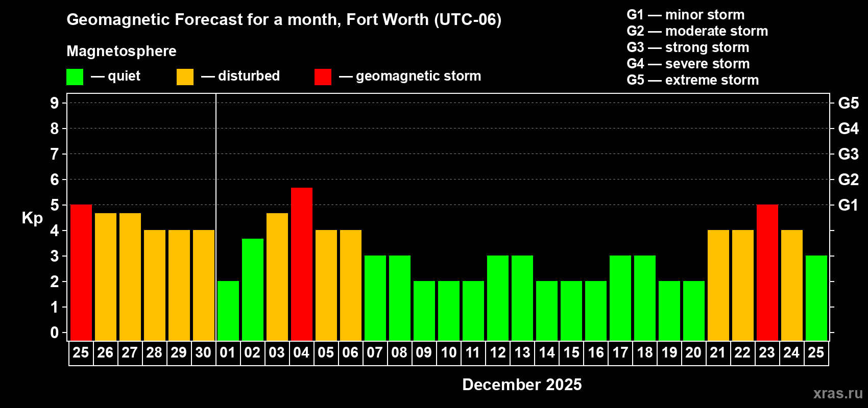868x408 pixels.
Task: Click the G5 label on right axis
Action: point(848,103)
